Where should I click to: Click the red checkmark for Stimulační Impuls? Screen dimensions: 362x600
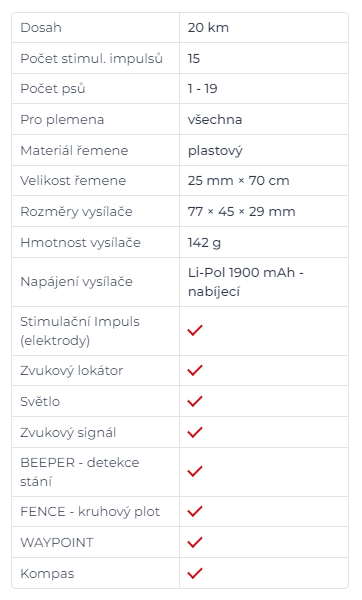195,331
